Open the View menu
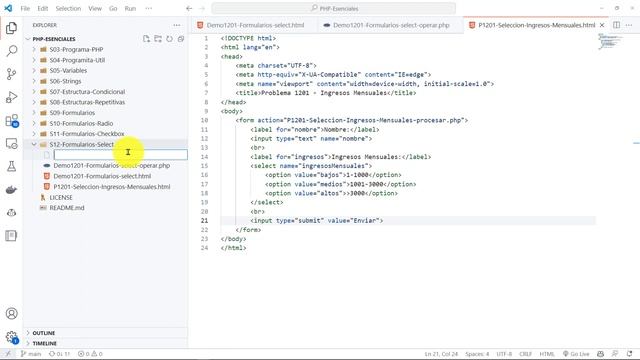 click(x=95, y=8)
